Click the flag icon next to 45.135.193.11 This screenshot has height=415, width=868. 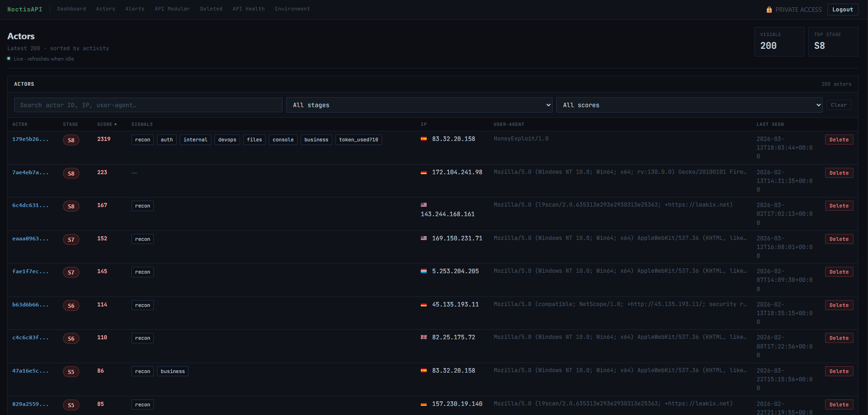coord(424,304)
